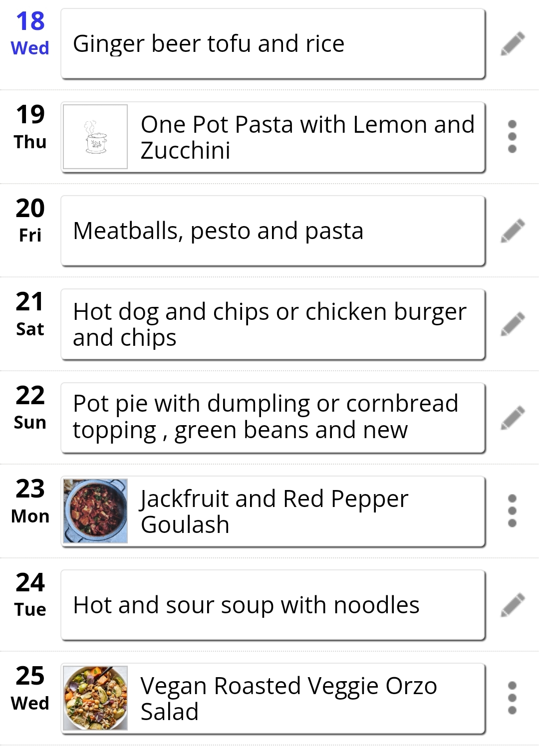Edit the Pot pie with dumpling entry

point(513,418)
